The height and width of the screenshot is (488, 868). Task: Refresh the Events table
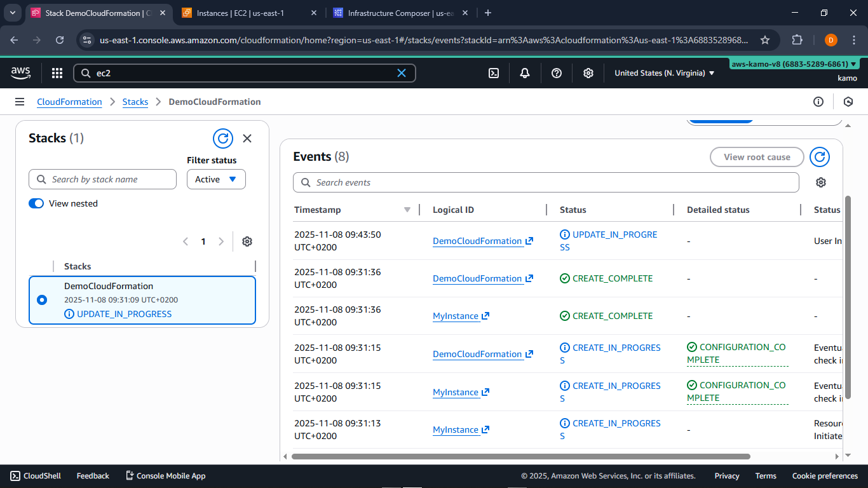point(820,157)
